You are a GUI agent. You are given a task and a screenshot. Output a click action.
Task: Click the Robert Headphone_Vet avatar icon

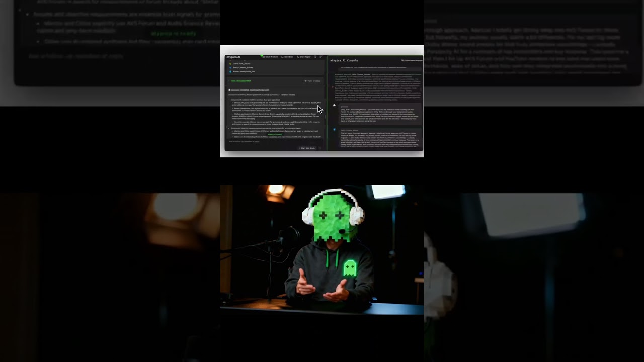(x=230, y=72)
